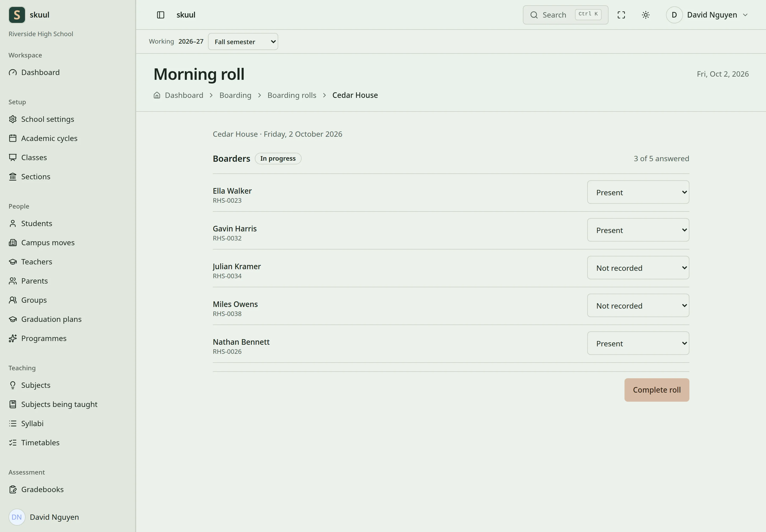Switch theme with the sun icon

646,15
